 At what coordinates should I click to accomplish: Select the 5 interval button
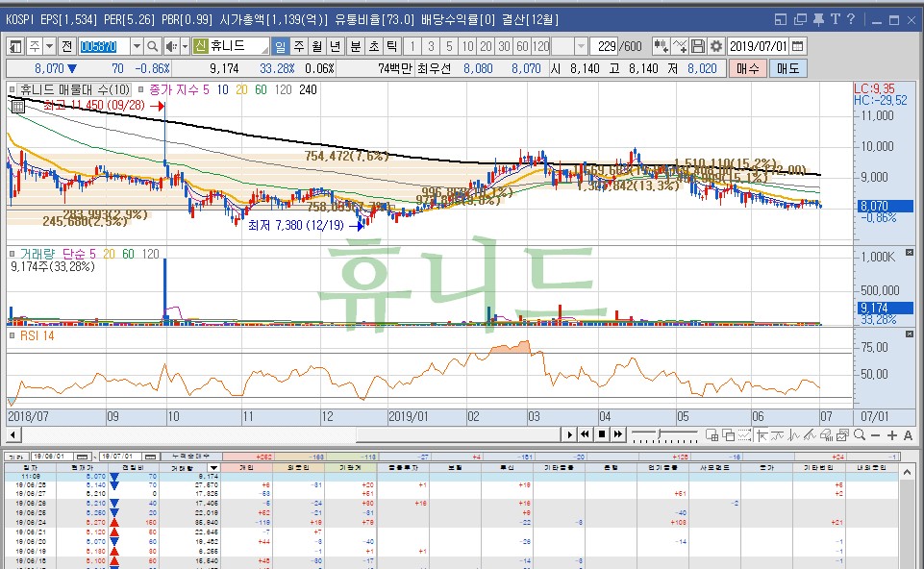point(449,46)
